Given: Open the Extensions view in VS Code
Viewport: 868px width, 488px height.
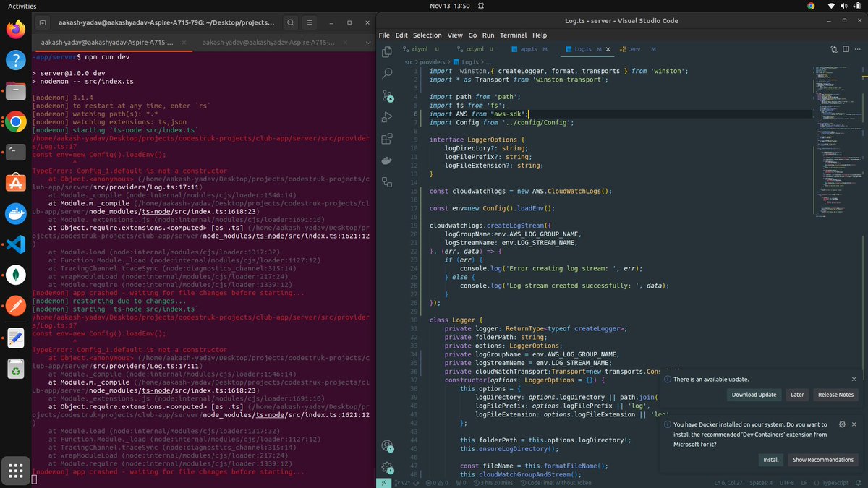Looking at the screenshot, I should click(x=387, y=138).
